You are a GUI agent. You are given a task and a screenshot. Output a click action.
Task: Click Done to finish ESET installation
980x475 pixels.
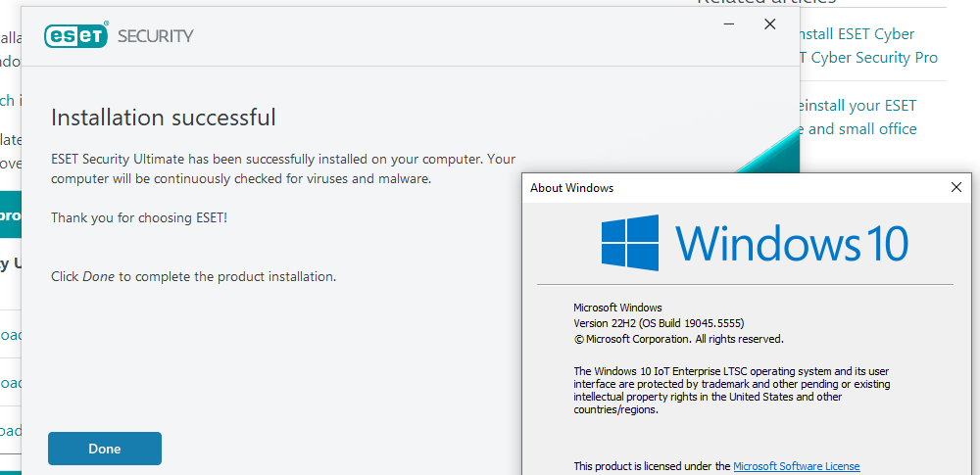(x=105, y=449)
